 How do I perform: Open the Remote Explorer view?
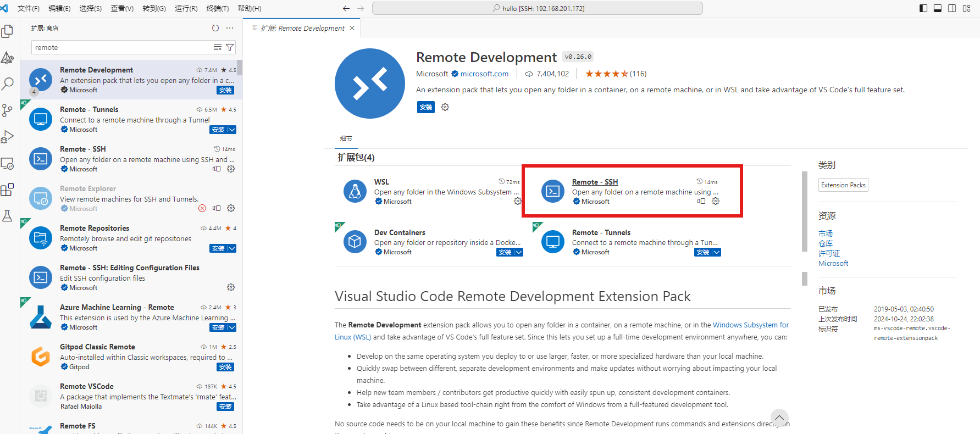click(x=8, y=164)
